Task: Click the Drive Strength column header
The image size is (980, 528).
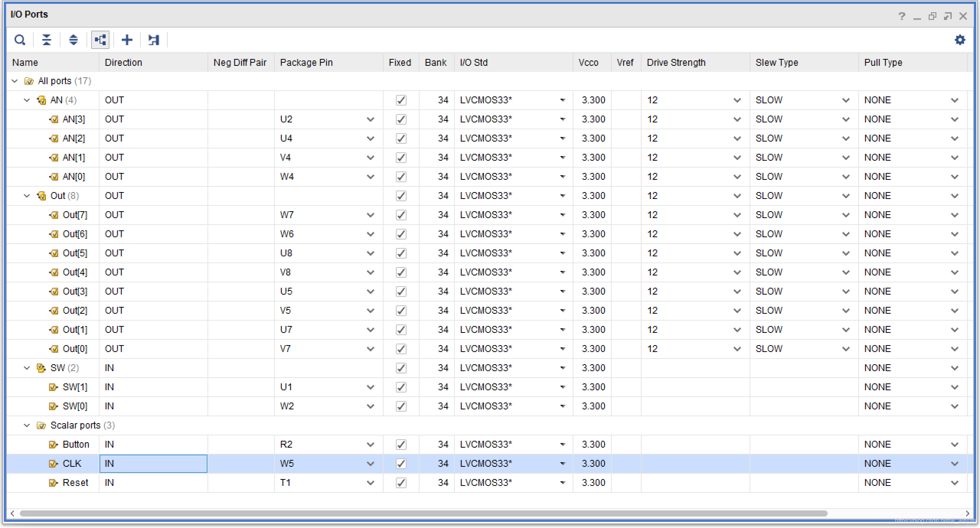Action: (676, 62)
